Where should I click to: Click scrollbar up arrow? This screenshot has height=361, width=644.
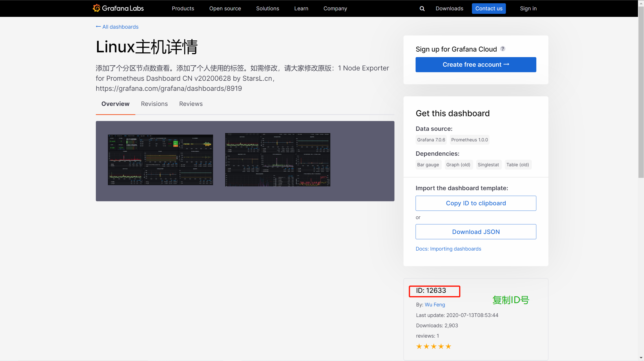point(641,3)
